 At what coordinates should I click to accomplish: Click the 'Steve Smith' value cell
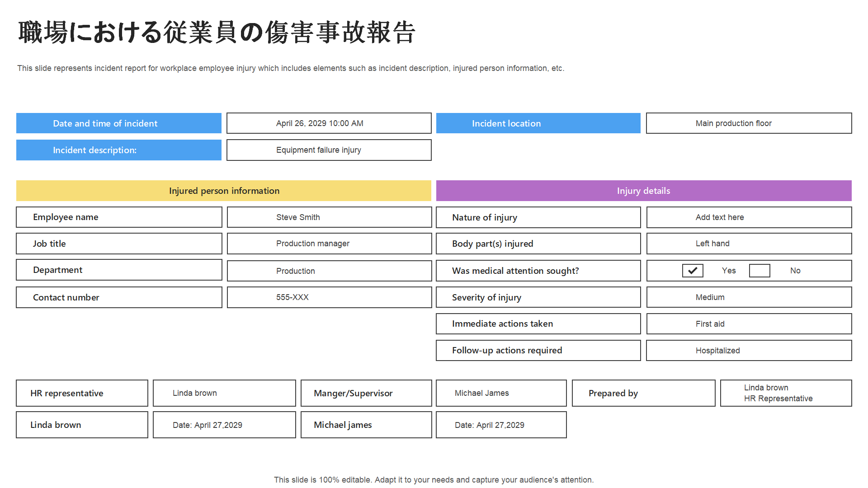330,217
